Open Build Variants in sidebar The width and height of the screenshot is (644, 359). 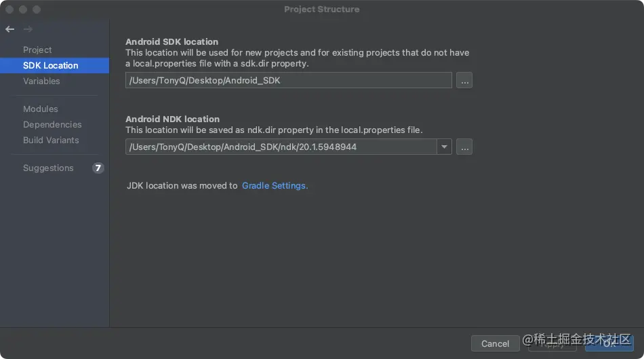[51, 140]
